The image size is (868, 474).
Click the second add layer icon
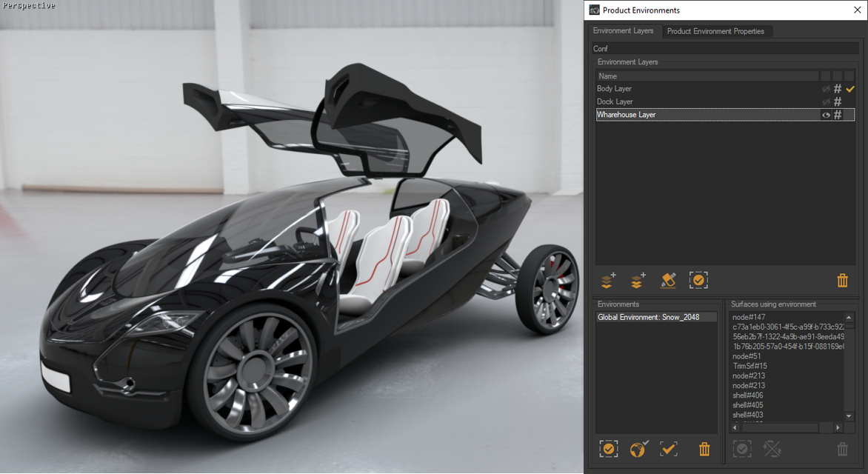pyautogui.click(x=637, y=280)
